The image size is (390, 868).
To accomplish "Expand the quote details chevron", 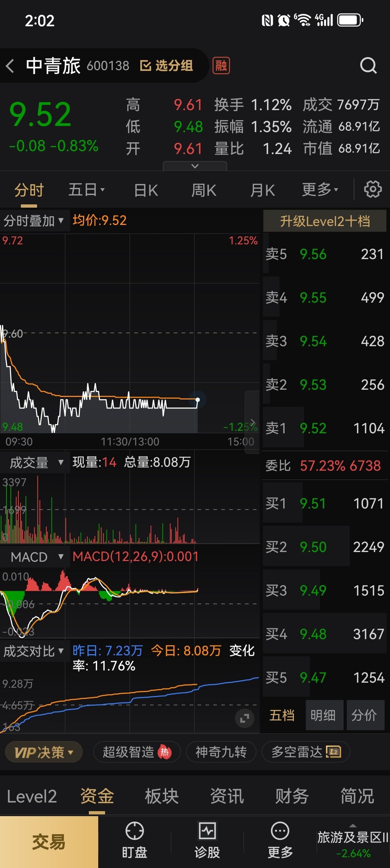I will pyautogui.click(x=195, y=166).
